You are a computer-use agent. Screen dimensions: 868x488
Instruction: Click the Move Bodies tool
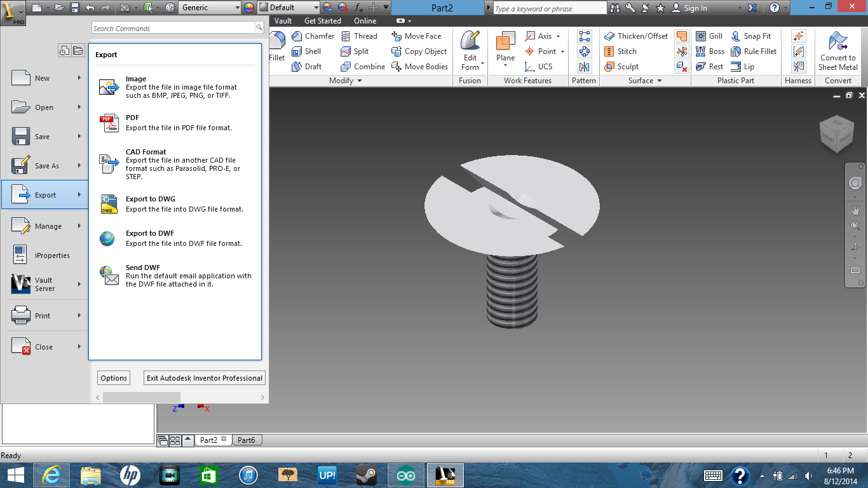[x=419, y=67]
